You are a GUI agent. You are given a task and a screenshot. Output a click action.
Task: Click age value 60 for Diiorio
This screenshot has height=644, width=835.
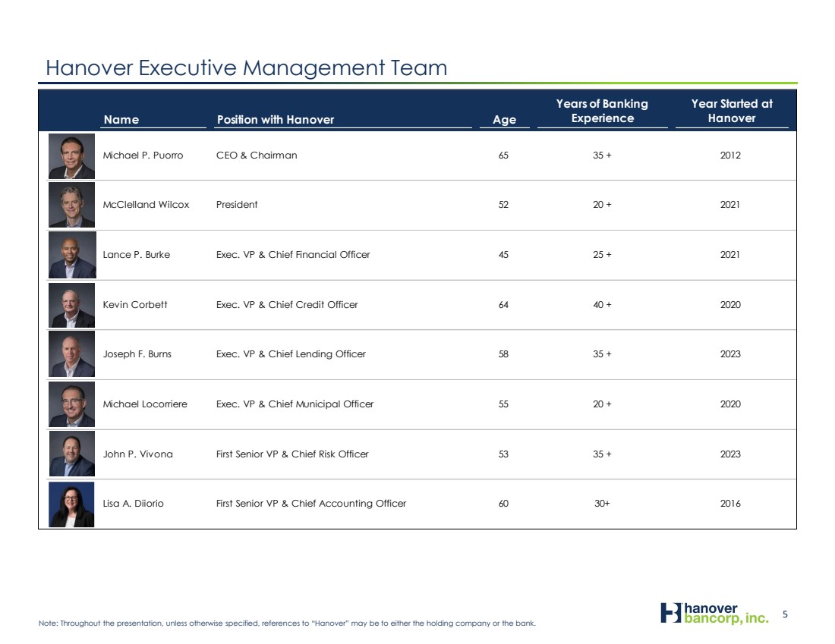[x=503, y=504]
